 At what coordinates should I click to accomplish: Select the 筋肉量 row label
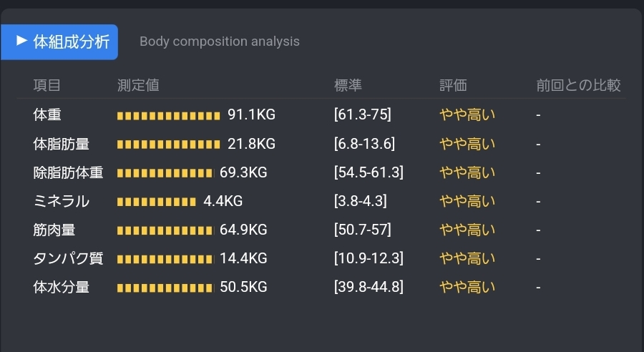click(54, 230)
